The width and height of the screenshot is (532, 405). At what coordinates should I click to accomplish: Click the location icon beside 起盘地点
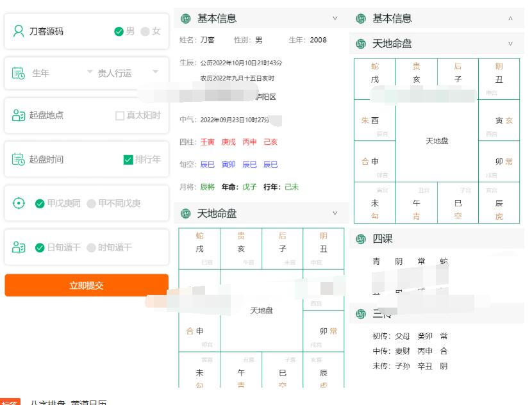tap(17, 116)
